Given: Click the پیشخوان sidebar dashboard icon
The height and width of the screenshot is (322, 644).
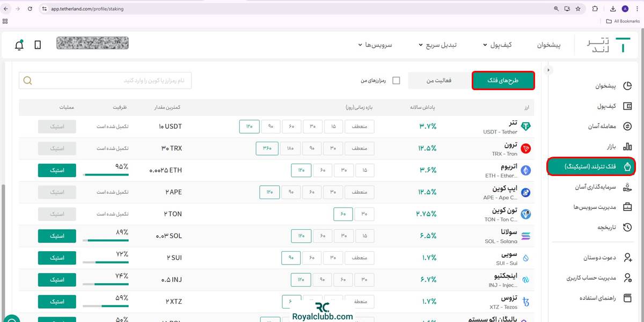Looking at the screenshot, I should coord(627,86).
